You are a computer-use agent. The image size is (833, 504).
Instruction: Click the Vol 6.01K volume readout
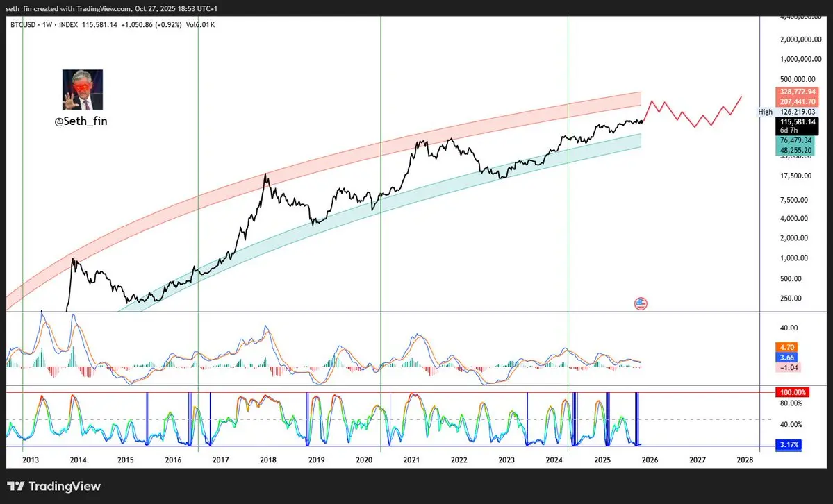pyautogui.click(x=200, y=24)
